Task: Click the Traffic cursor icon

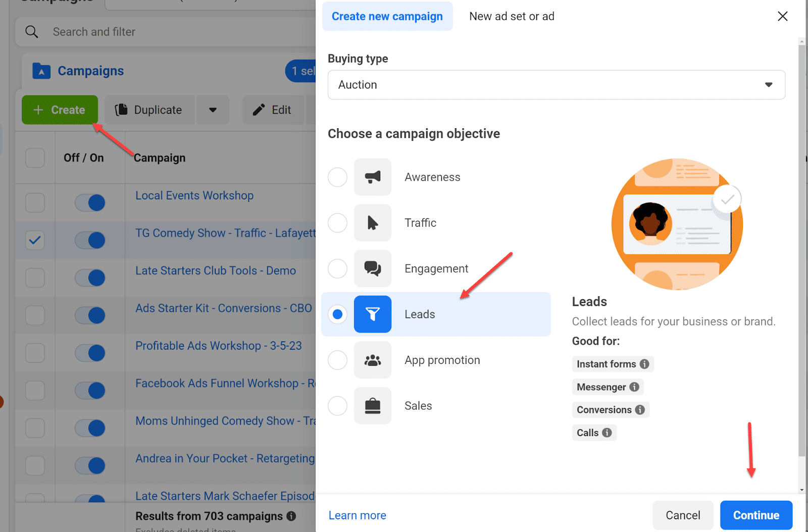Action: point(373,223)
